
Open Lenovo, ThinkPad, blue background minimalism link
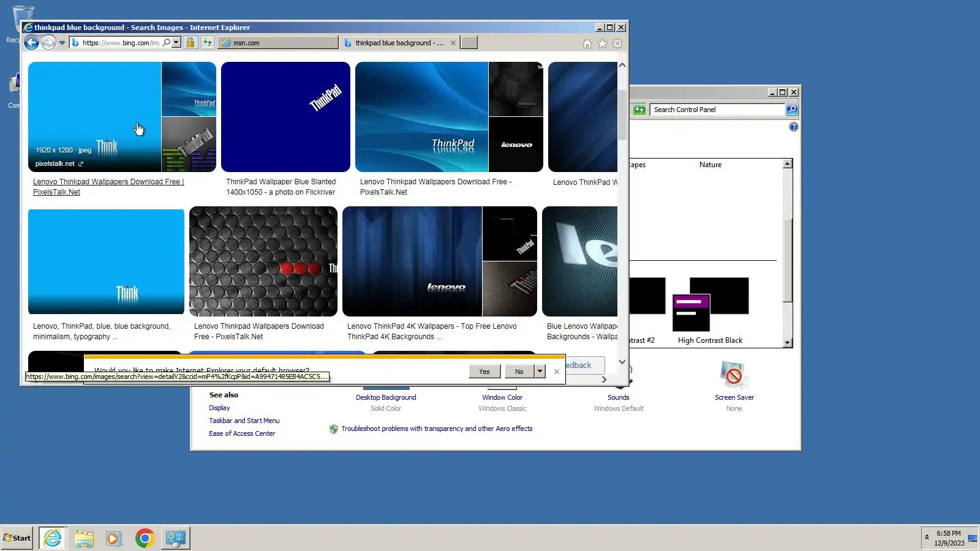pyautogui.click(x=102, y=331)
